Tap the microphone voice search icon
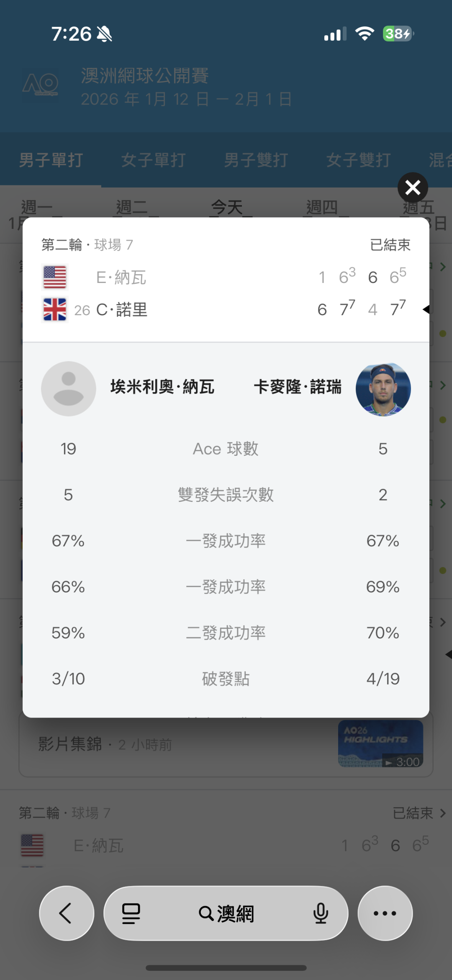Screen dimensions: 452x980 tap(321, 913)
